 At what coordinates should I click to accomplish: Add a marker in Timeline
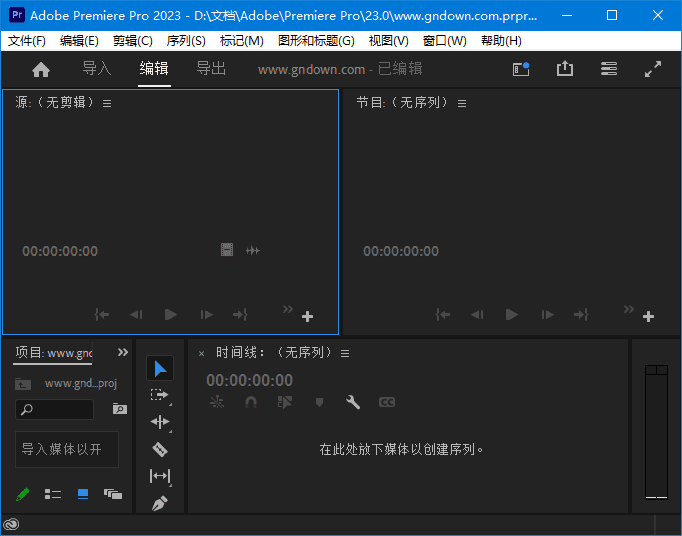[x=319, y=402]
